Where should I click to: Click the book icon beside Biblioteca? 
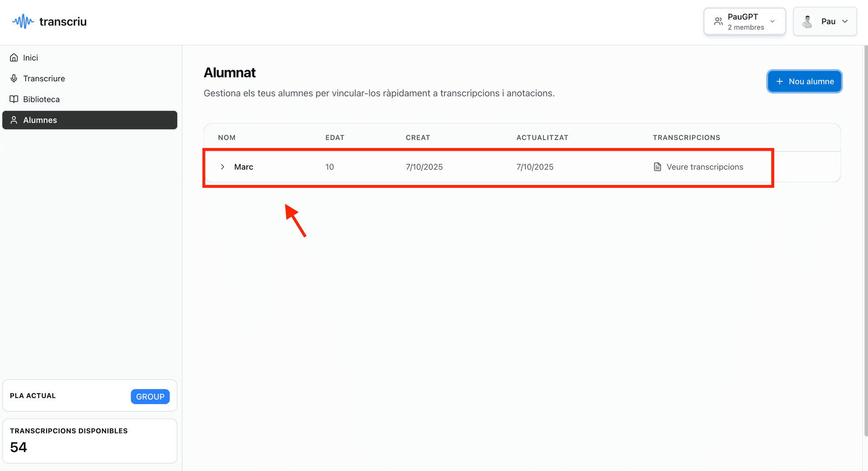click(14, 99)
